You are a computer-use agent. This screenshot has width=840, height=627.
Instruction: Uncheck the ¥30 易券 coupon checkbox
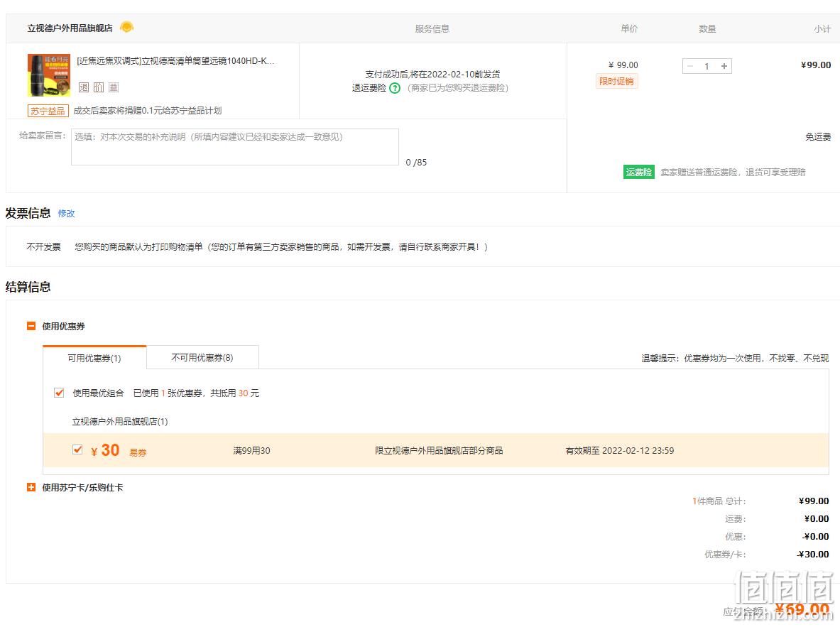click(x=77, y=449)
